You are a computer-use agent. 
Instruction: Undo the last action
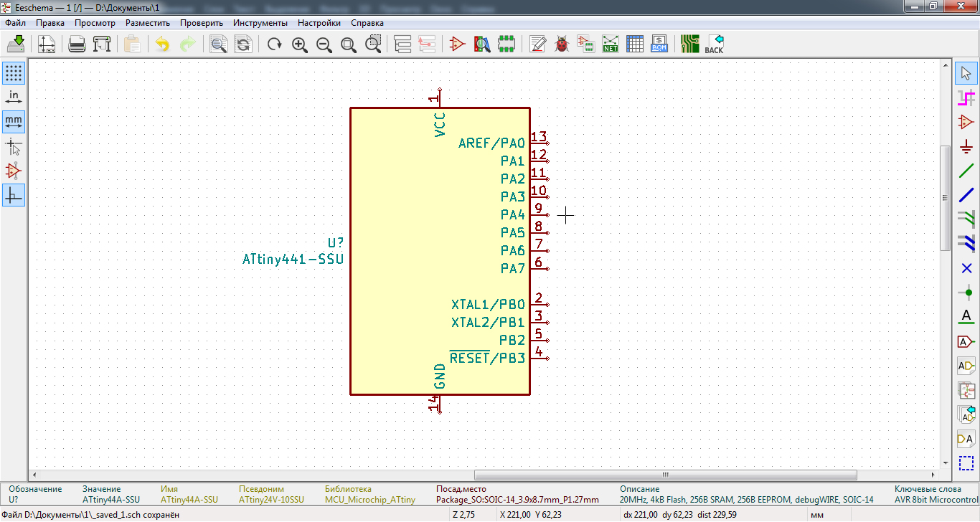[162, 44]
